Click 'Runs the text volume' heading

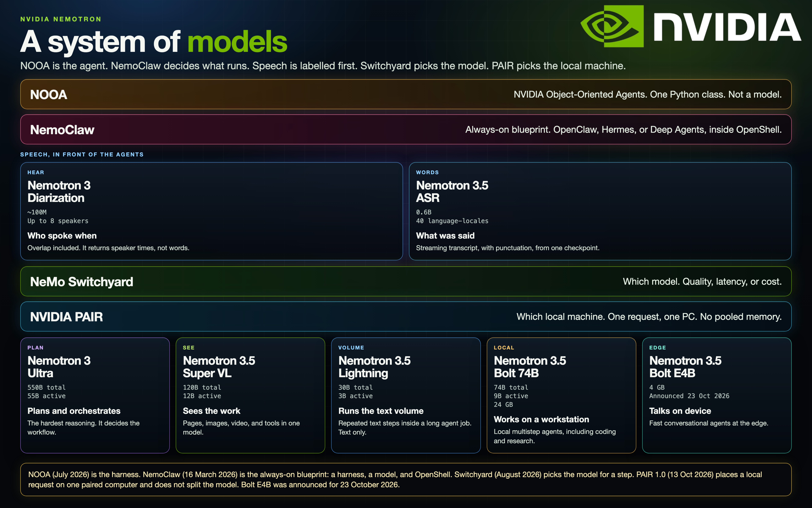(381, 411)
